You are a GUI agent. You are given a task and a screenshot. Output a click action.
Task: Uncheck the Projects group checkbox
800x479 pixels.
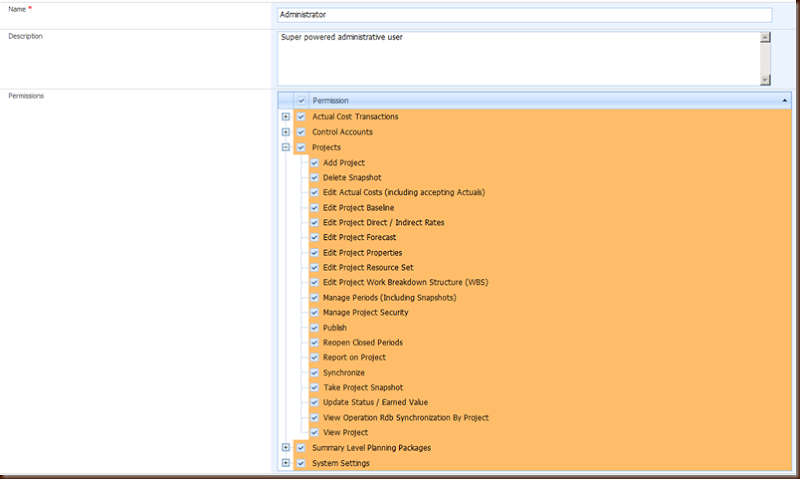coord(301,147)
